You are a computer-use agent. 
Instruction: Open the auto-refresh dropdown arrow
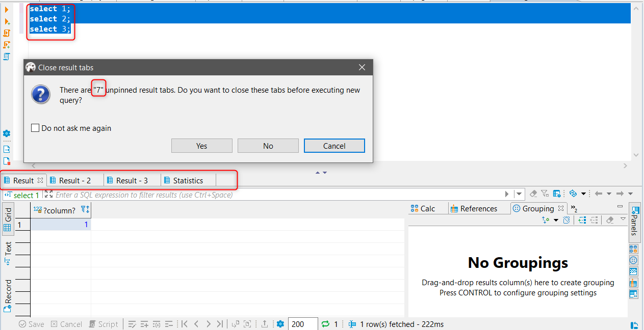point(583,194)
